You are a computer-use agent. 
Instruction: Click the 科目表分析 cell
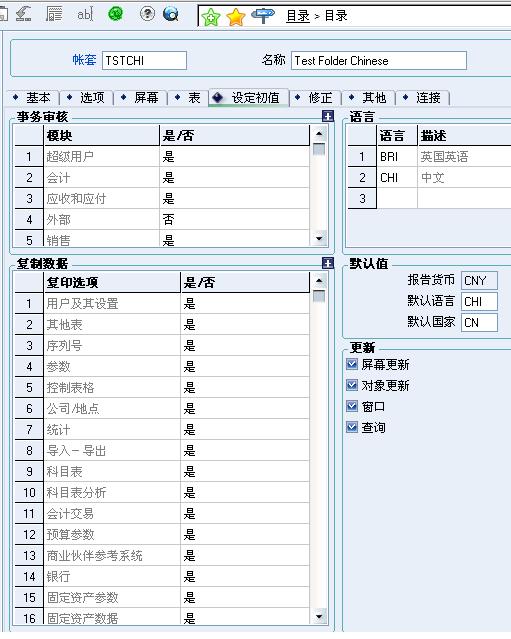112,493
